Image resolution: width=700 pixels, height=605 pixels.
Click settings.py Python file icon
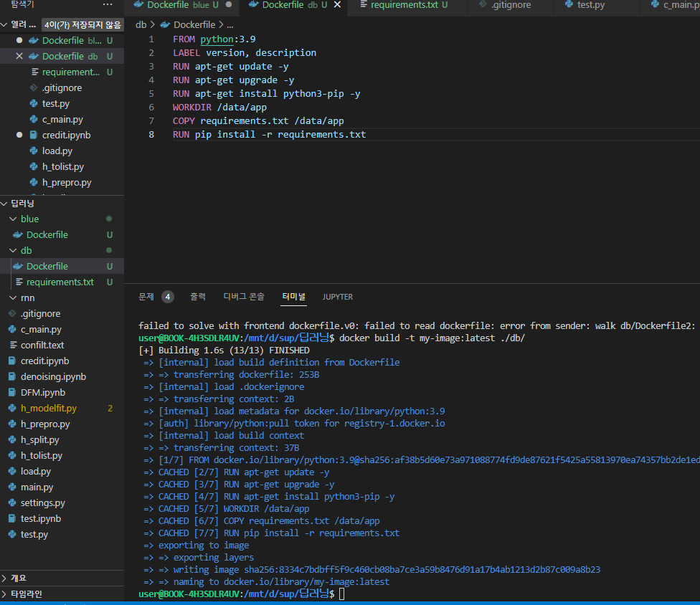(x=12, y=502)
